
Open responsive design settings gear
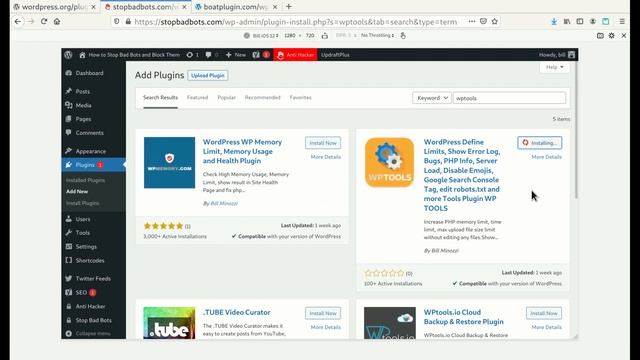pos(611,36)
